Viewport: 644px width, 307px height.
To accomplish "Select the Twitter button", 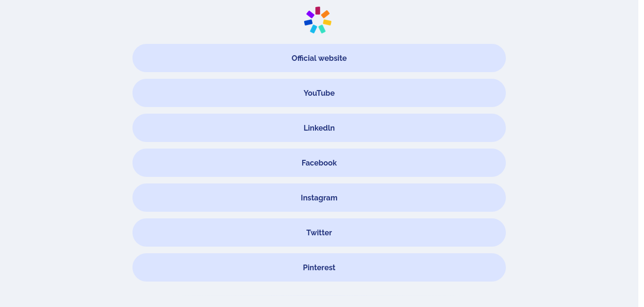I will point(319,232).
